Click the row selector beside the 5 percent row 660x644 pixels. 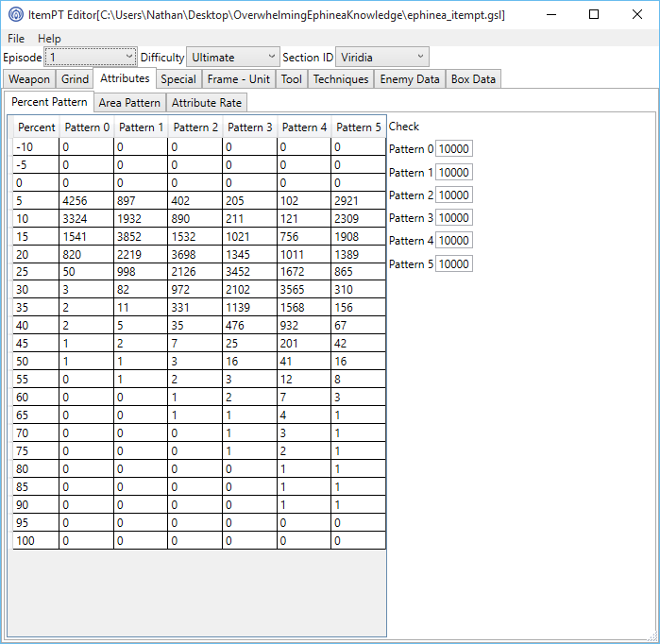[x=10, y=201]
